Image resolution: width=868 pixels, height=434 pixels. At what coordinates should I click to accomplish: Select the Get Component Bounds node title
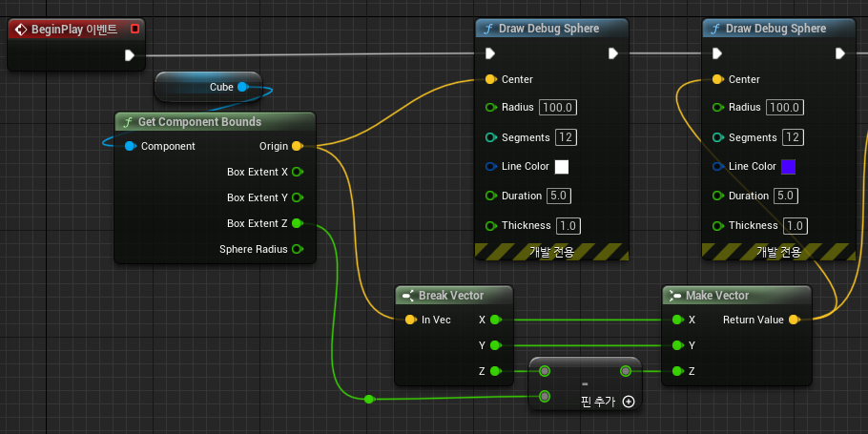pyautogui.click(x=199, y=122)
